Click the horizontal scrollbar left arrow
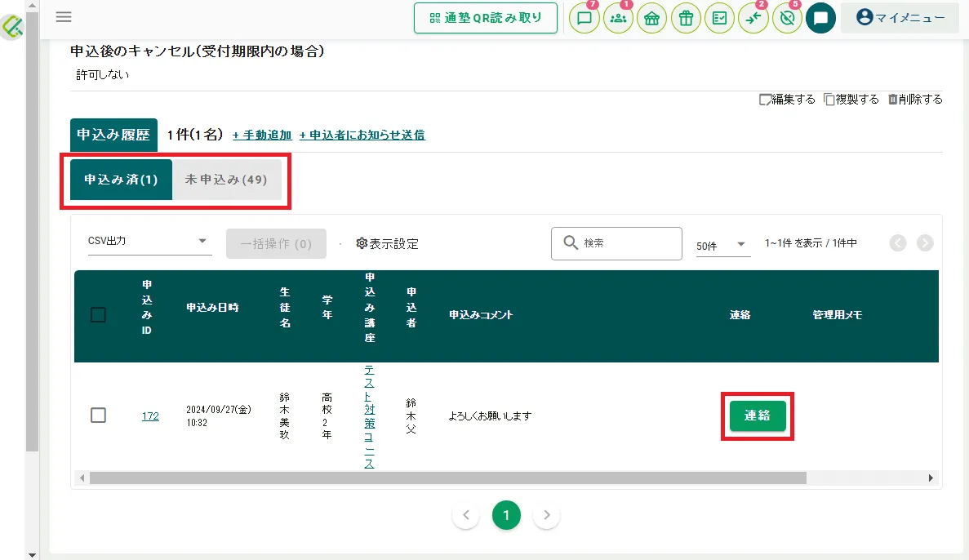The width and height of the screenshot is (969, 560). click(82, 478)
